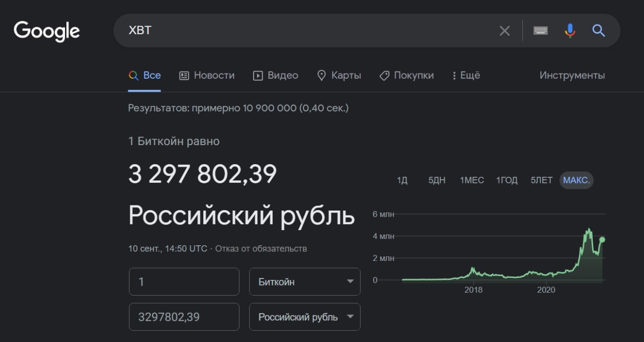Click the 10 сент., 14:50 UTC timestamp

tap(168, 248)
